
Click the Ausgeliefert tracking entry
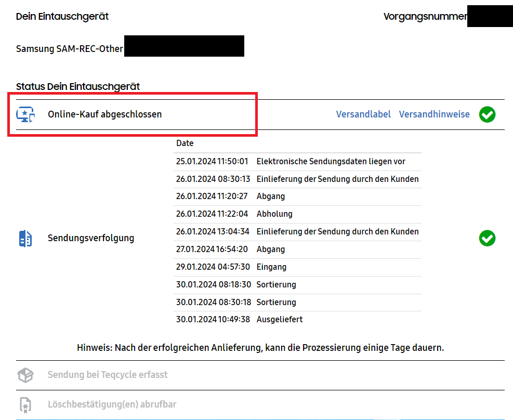[280, 320]
